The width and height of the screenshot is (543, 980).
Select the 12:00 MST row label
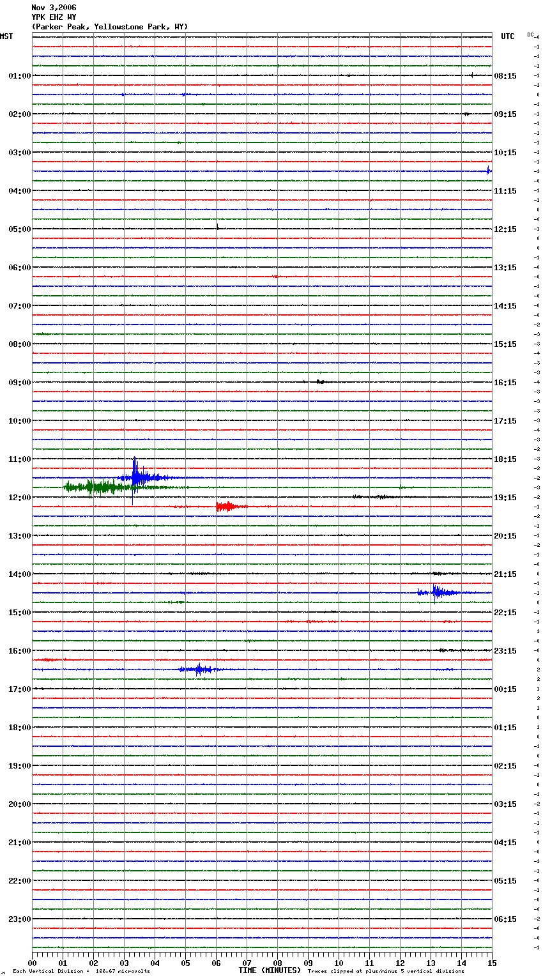(x=20, y=498)
